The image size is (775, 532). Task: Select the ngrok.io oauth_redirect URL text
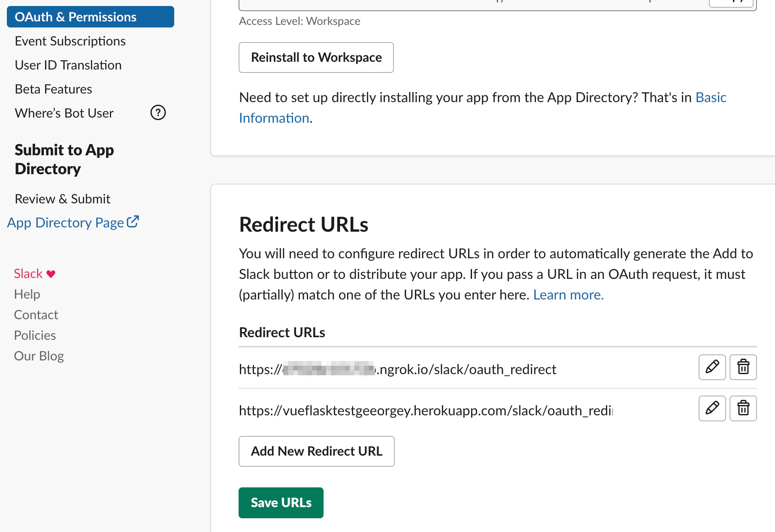point(397,369)
